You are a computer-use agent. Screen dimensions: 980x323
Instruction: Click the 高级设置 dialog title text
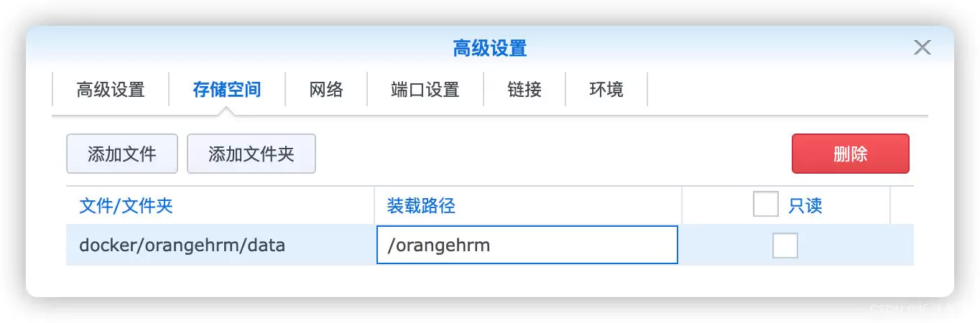[490, 48]
